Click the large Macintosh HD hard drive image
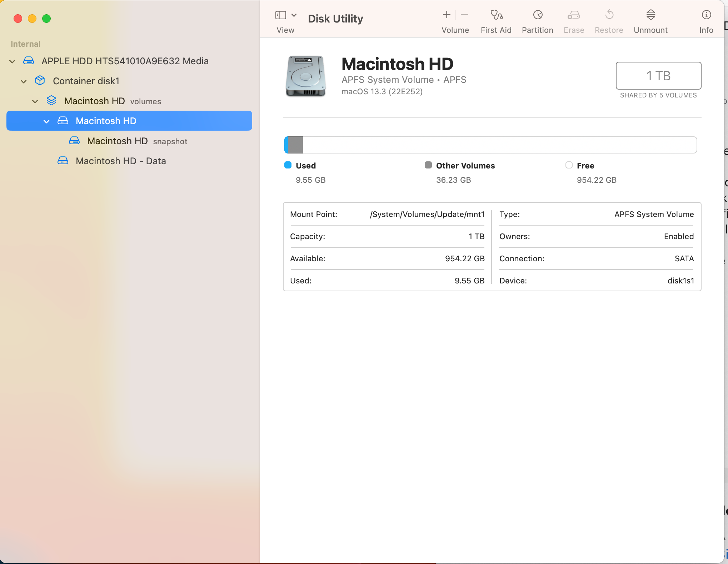728x564 pixels. click(306, 76)
